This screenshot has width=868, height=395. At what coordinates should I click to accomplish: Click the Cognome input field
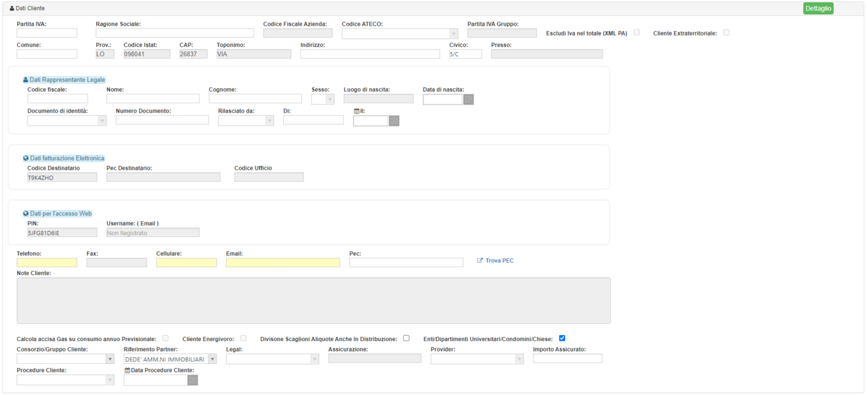click(x=255, y=99)
